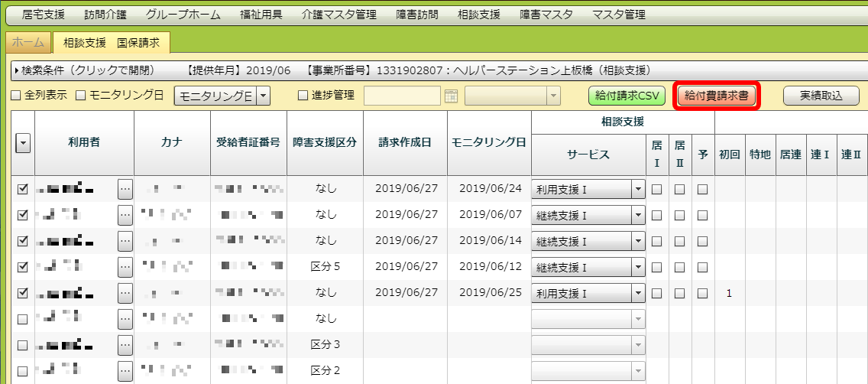Image resolution: width=868 pixels, height=384 pixels.
Task: Open the 居宅支援 menu
Action: 44,15
